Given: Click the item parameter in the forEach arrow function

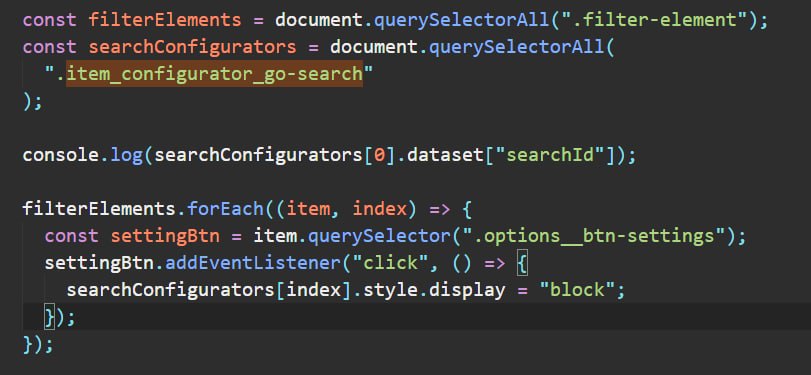Looking at the screenshot, I should (x=308, y=209).
